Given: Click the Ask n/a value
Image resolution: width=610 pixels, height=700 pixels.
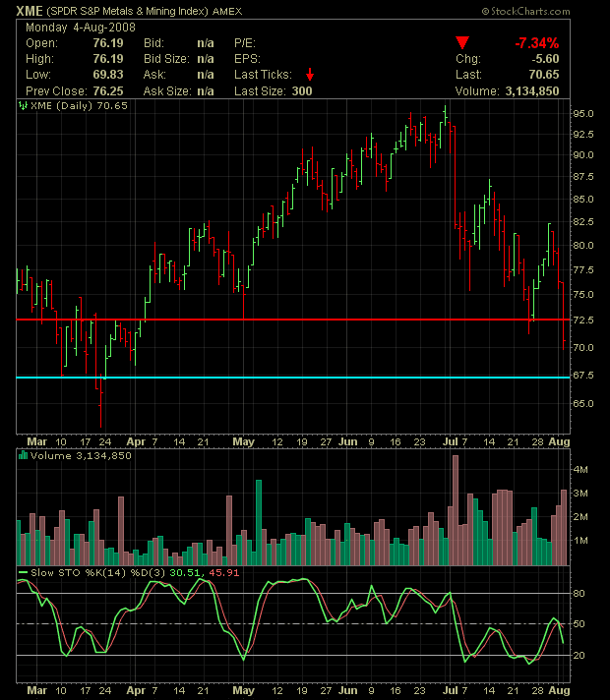Looking at the screenshot, I should tap(205, 74).
